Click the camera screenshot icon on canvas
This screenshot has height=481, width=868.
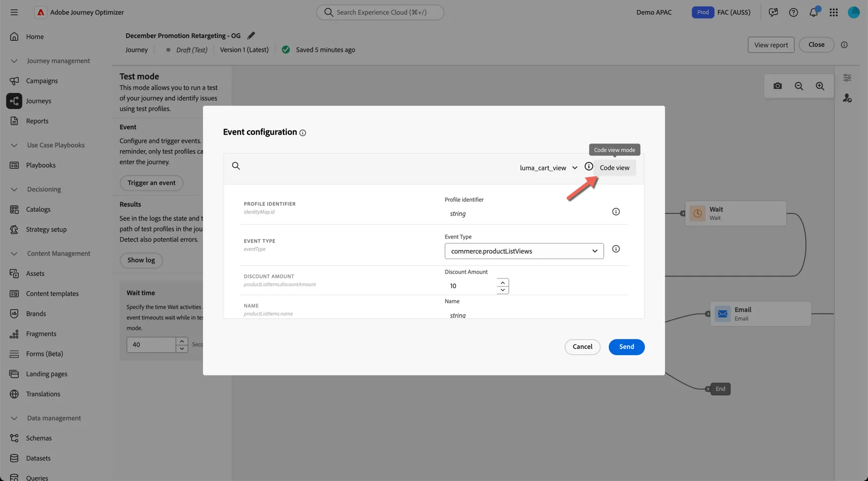click(x=778, y=86)
